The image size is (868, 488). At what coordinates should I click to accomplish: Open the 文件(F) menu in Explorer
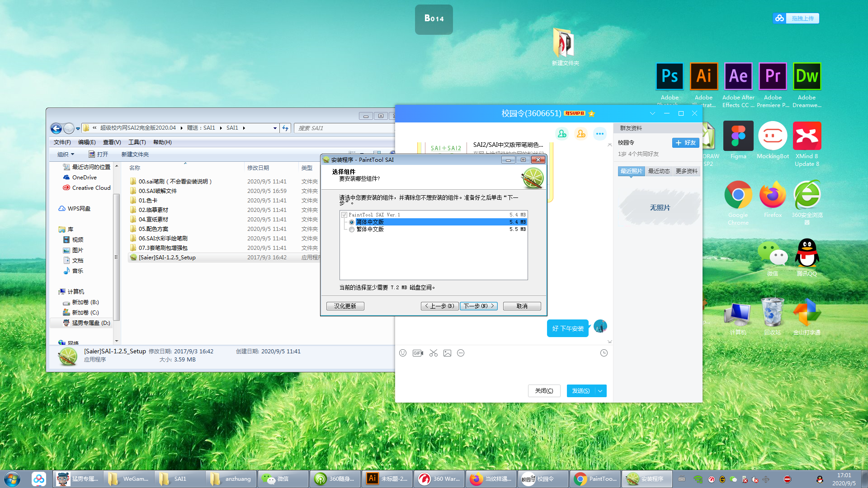62,142
